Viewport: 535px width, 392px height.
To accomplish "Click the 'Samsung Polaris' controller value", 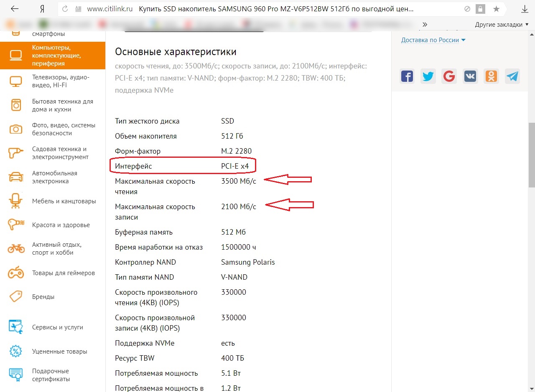I will 248,262.
